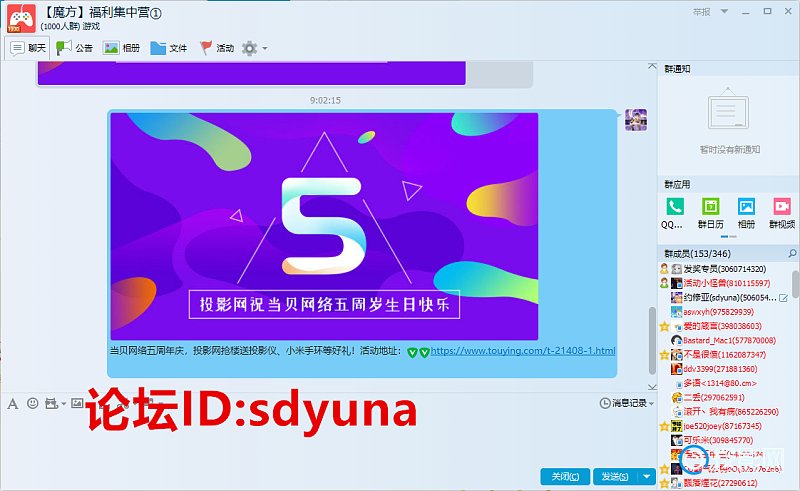This screenshot has height=491, width=800.
Task: Click the chat scroll-down arrow
Action: pos(652,386)
